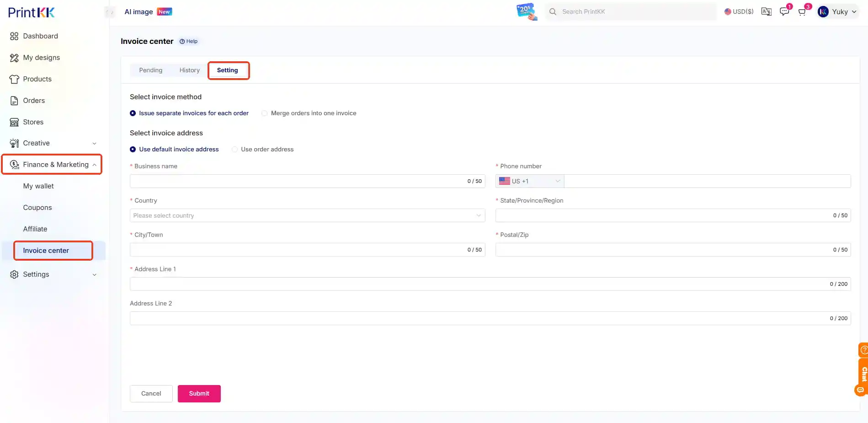
Task: Select Merge orders into one invoice
Action: point(264,113)
